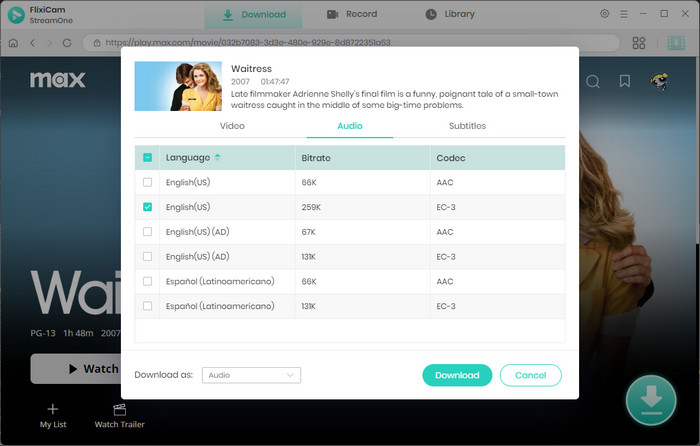The image size is (700, 446).
Task: Open Max search magnifier icon
Action: point(593,81)
